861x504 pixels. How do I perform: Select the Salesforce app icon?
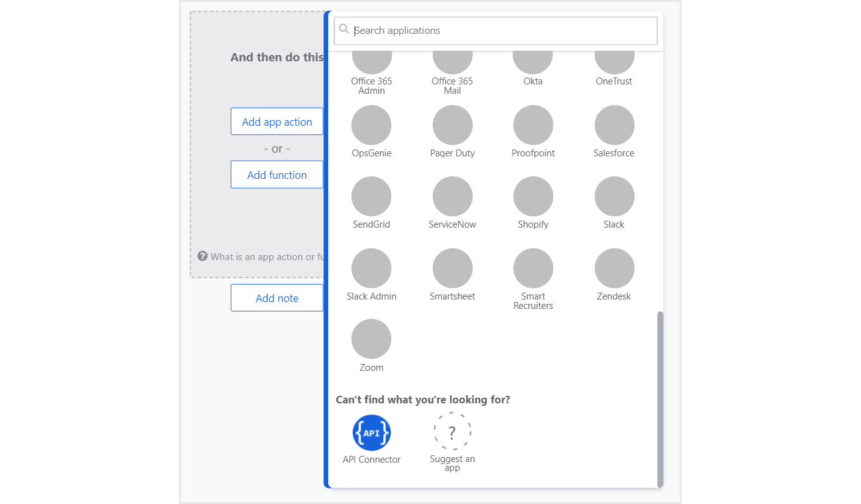pyautogui.click(x=614, y=125)
